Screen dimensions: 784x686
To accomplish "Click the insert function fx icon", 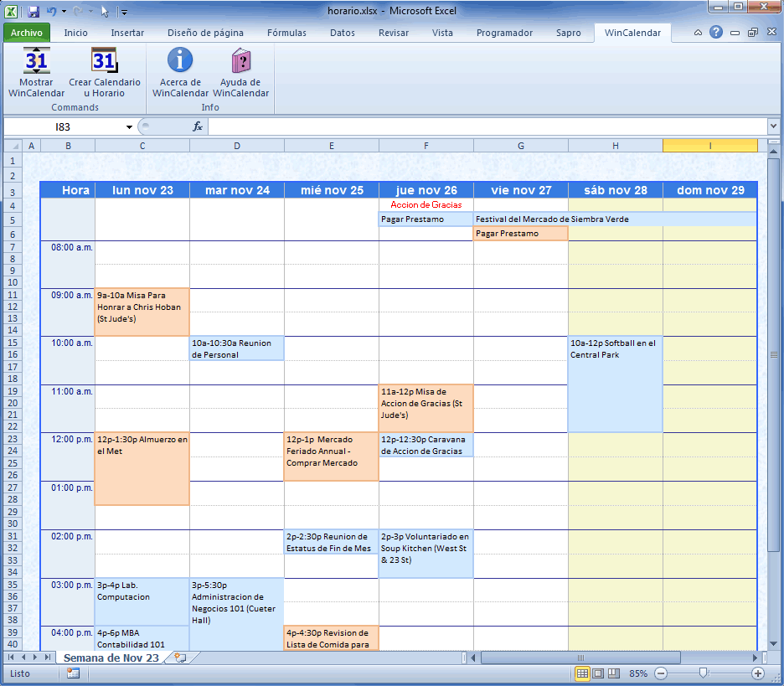I will 198,126.
